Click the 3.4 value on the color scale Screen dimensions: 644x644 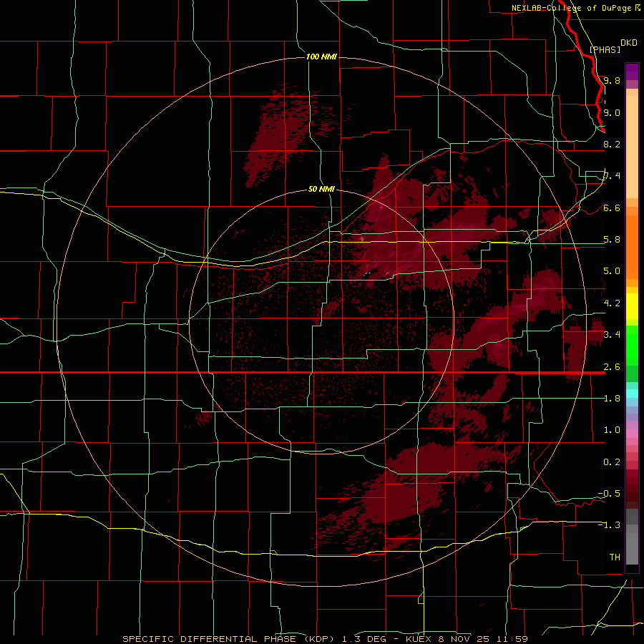coord(612,335)
